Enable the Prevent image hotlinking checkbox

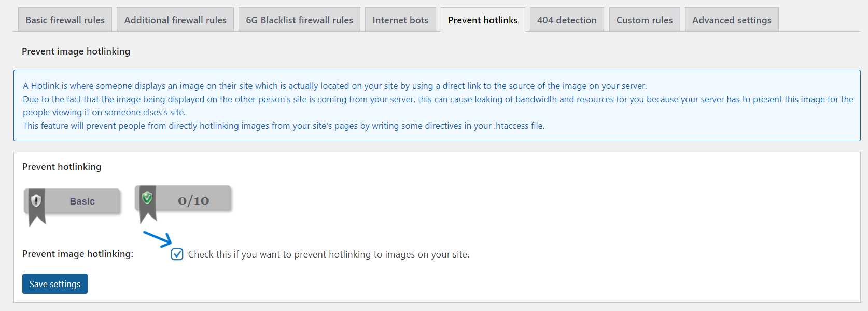coord(177,254)
